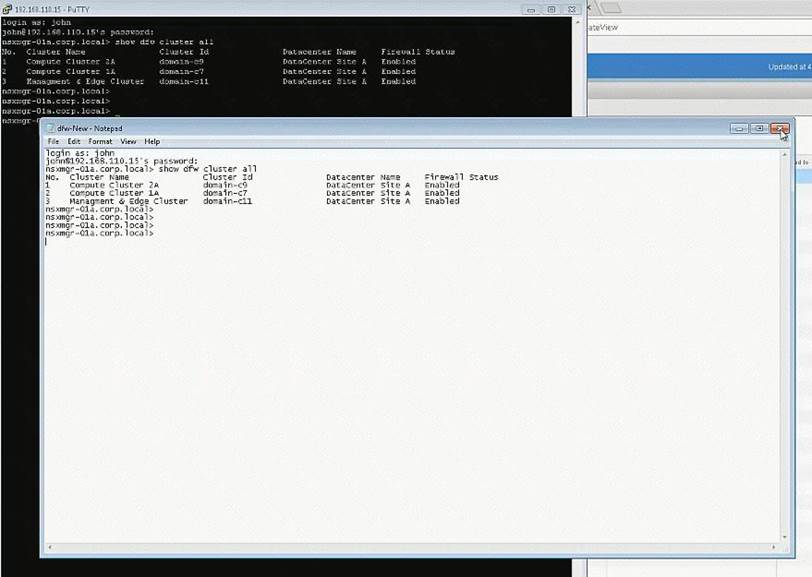Open the File menu in Notepad
This screenshot has height=577, width=812.
pos(54,142)
